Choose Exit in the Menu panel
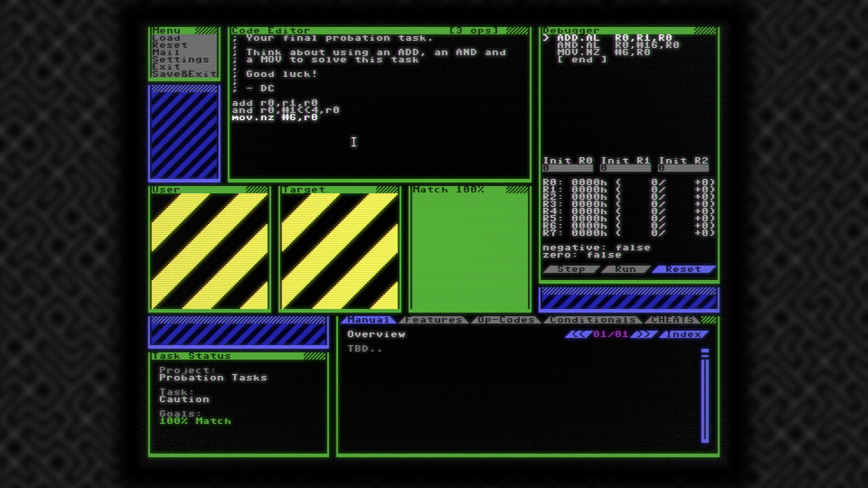 [166, 67]
